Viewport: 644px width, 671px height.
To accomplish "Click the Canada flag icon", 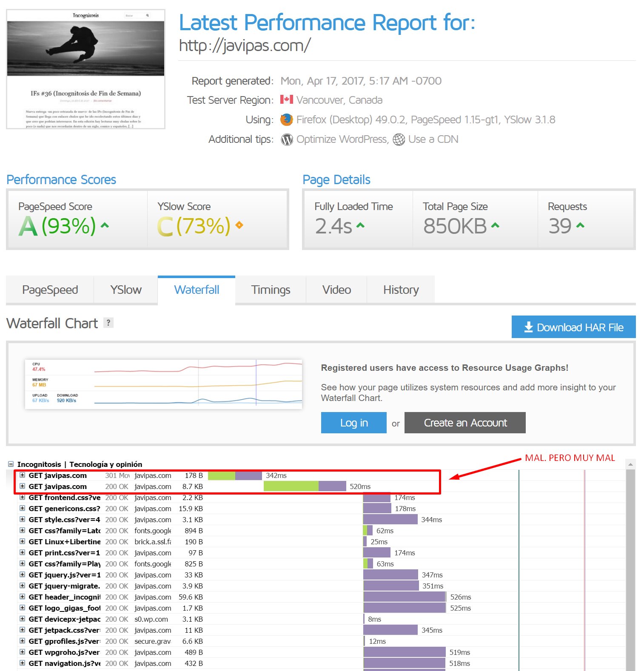I will (x=286, y=100).
